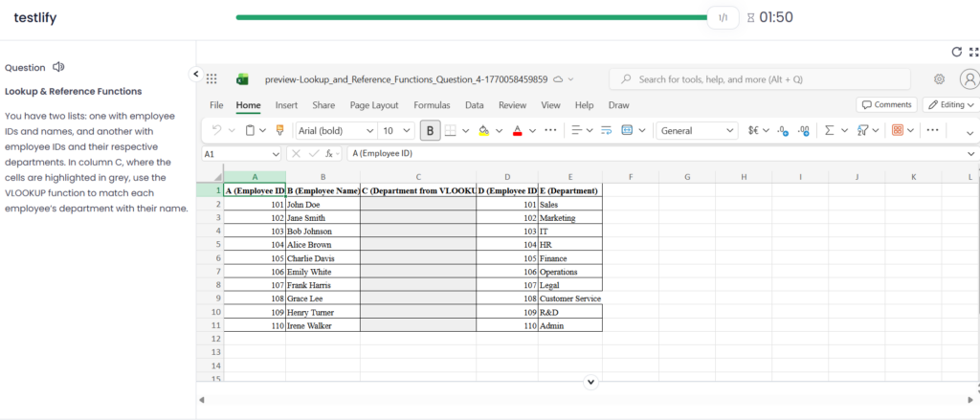Select the Format Painter brush
The width and height of the screenshot is (980, 420).
click(279, 131)
